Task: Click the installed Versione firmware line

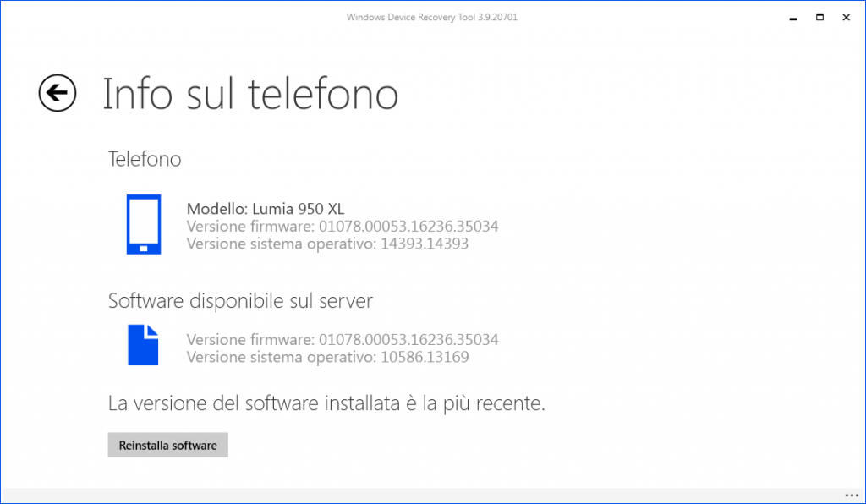Action: tap(343, 226)
